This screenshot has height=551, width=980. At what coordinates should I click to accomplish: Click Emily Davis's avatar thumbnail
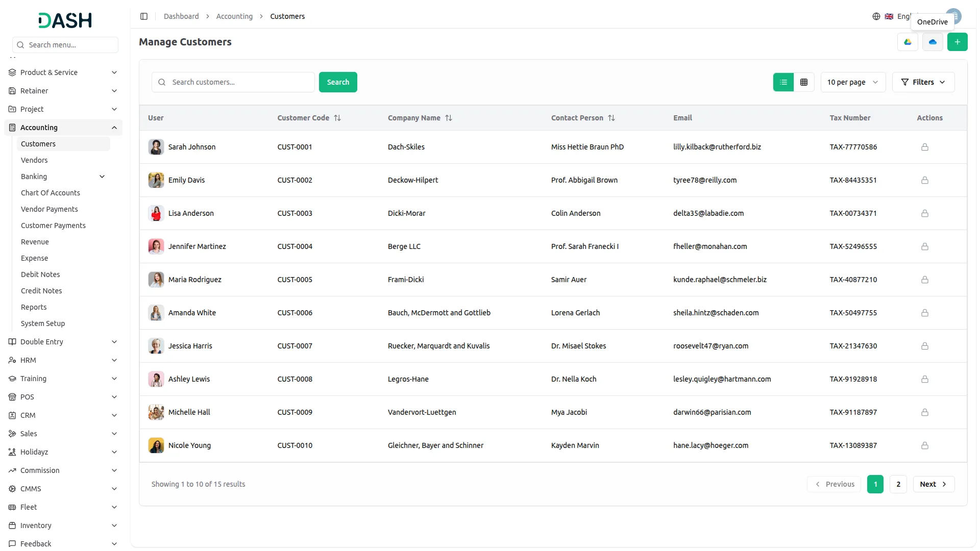pyautogui.click(x=156, y=180)
